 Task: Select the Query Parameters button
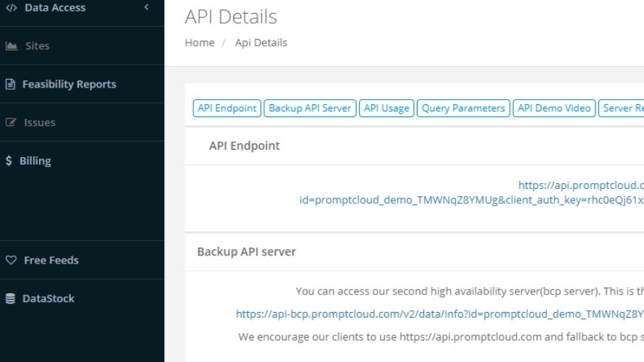(463, 108)
